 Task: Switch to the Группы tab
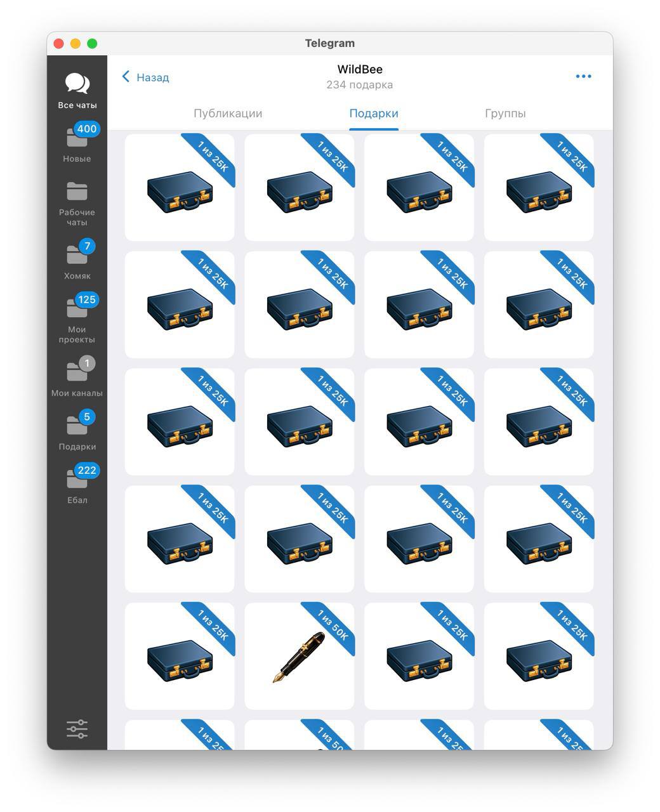pos(505,114)
